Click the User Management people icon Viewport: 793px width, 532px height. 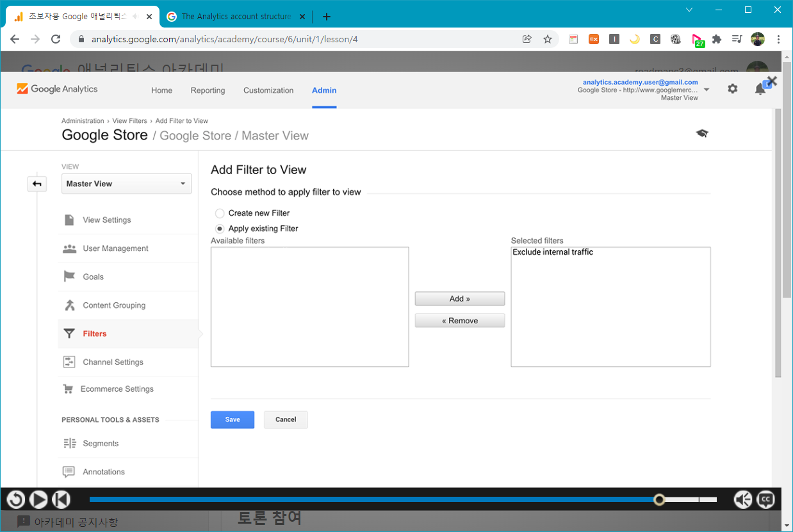(x=69, y=248)
